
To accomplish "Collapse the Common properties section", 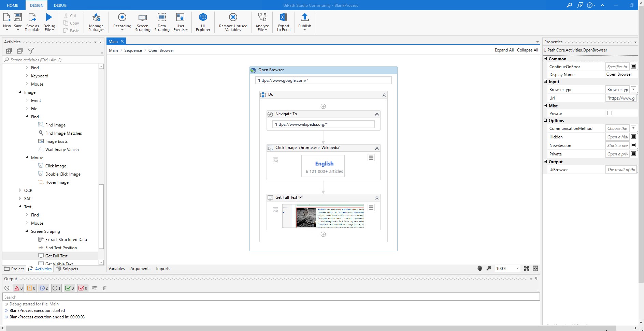I will (x=545, y=59).
